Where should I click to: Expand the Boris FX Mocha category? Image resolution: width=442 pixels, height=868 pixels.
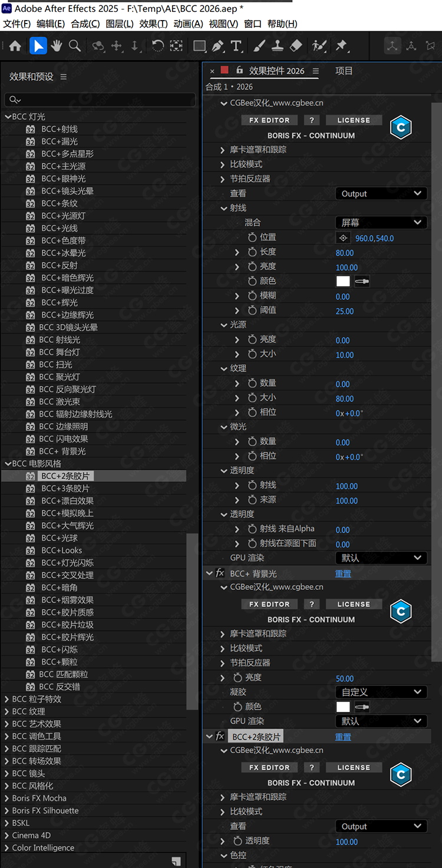(8, 798)
